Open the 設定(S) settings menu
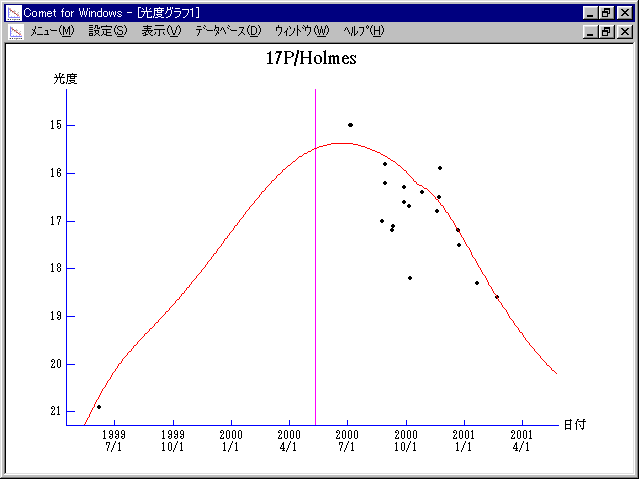The image size is (639, 479). pyautogui.click(x=108, y=31)
